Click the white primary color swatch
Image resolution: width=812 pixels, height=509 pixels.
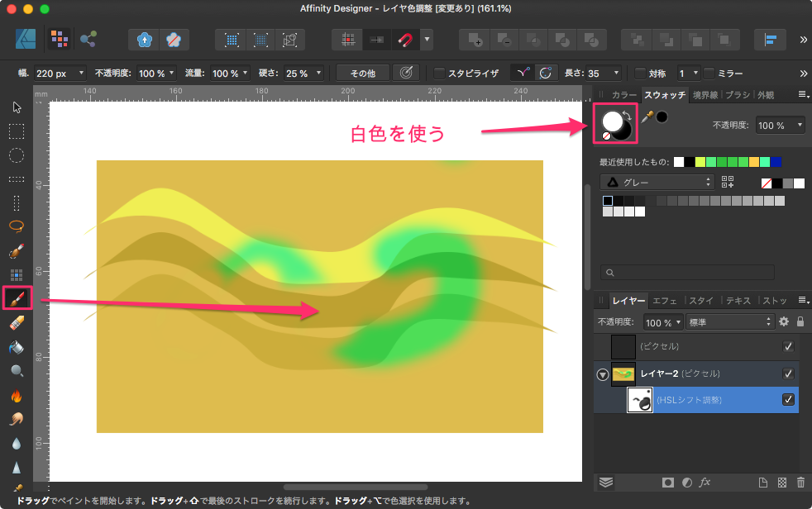(610, 120)
